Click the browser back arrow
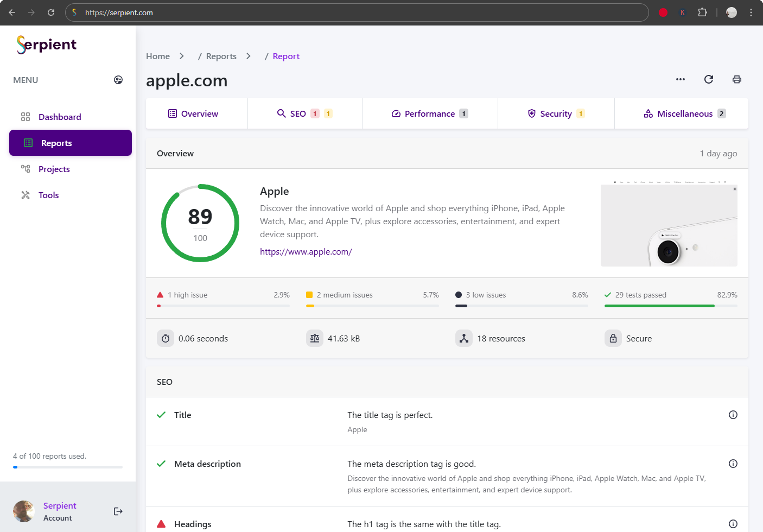Image resolution: width=763 pixels, height=532 pixels. coord(12,12)
